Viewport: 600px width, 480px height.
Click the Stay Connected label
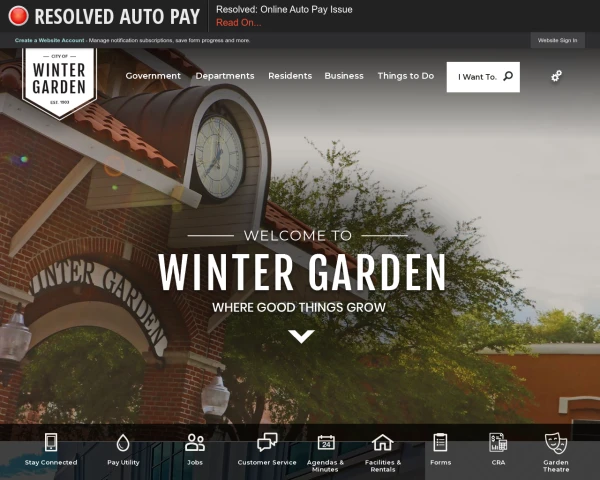(x=51, y=462)
